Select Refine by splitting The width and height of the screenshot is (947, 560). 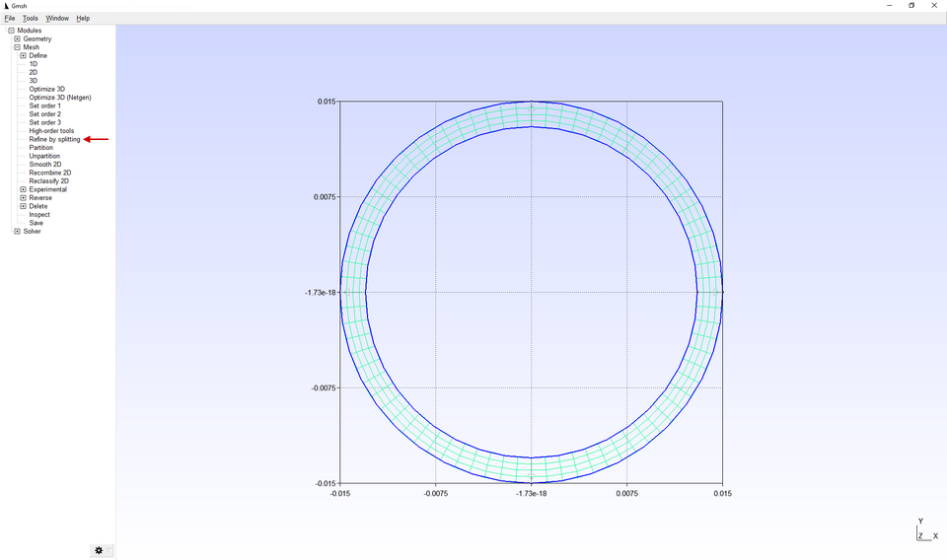tap(54, 139)
